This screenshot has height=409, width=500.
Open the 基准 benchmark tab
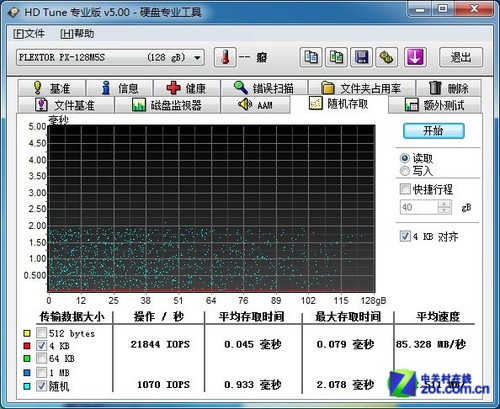tap(52, 88)
